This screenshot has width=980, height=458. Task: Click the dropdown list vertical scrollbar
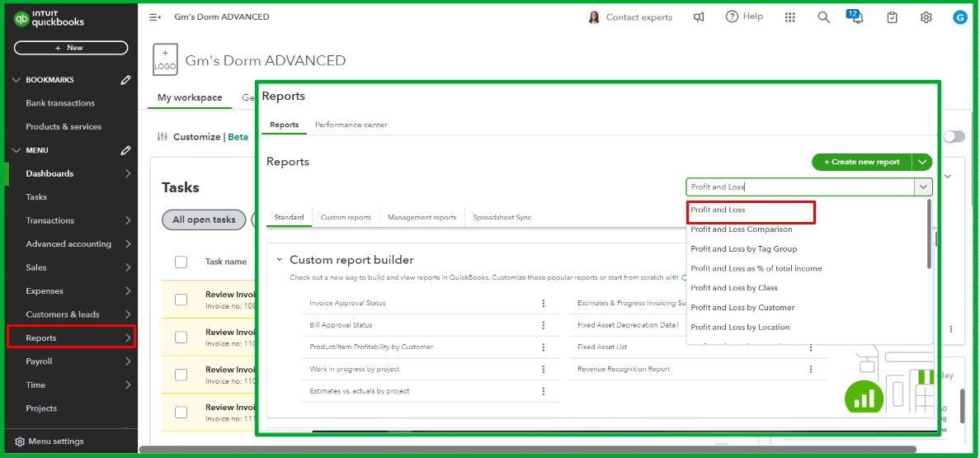930,234
